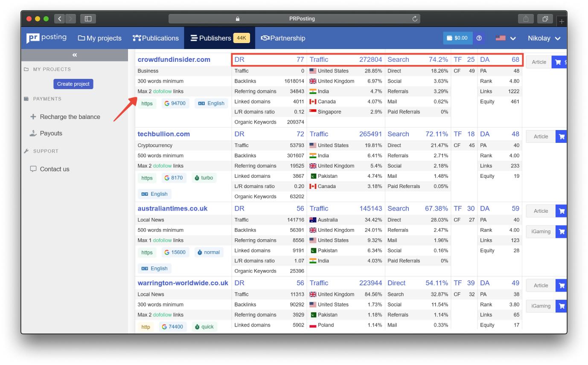This screenshot has width=588, height=365.
Task: Click English tag under techbullion.com
Action: pyautogui.click(x=154, y=194)
